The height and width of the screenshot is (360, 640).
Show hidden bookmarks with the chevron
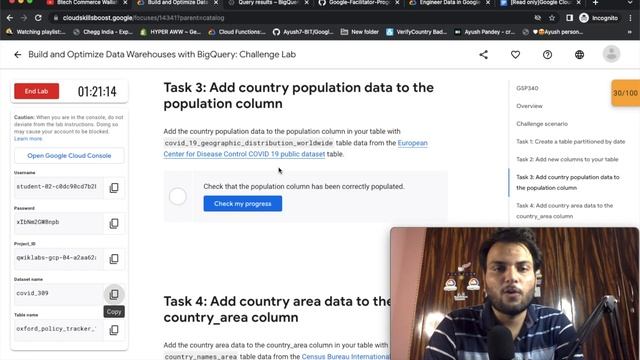point(630,32)
